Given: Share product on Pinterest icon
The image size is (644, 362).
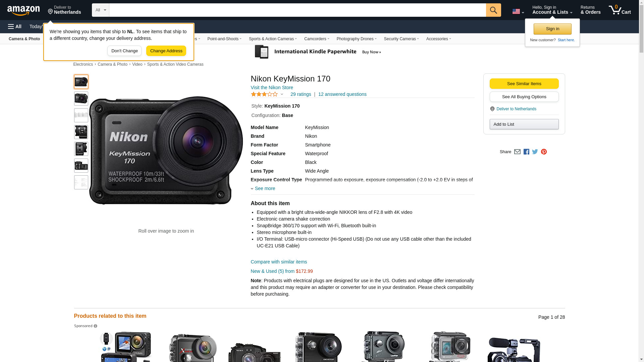Looking at the screenshot, I should pos(544,152).
